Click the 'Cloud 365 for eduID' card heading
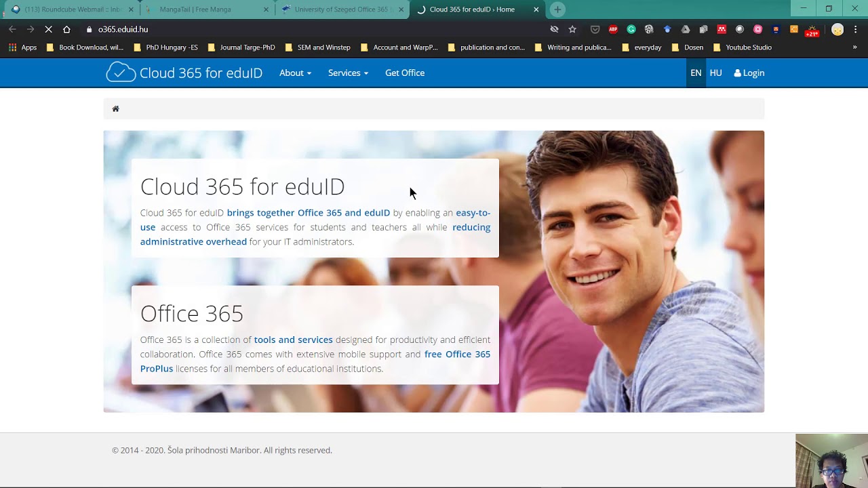This screenshot has width=868, height=488. pos(242,186)
